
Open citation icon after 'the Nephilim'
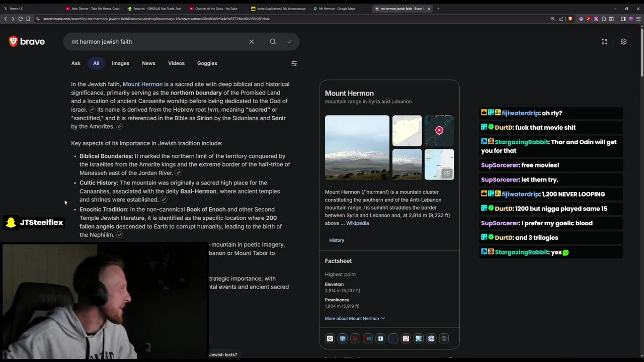coord(119,235)
